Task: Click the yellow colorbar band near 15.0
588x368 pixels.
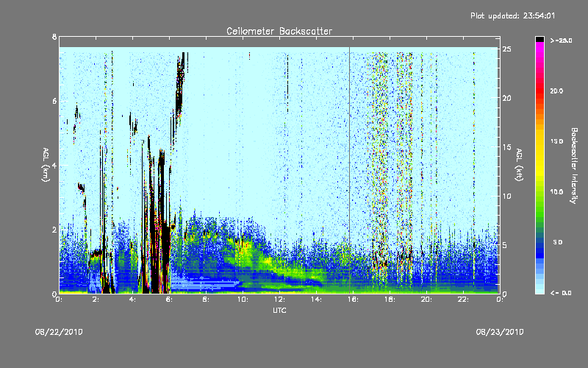Action: coord(539,141)
